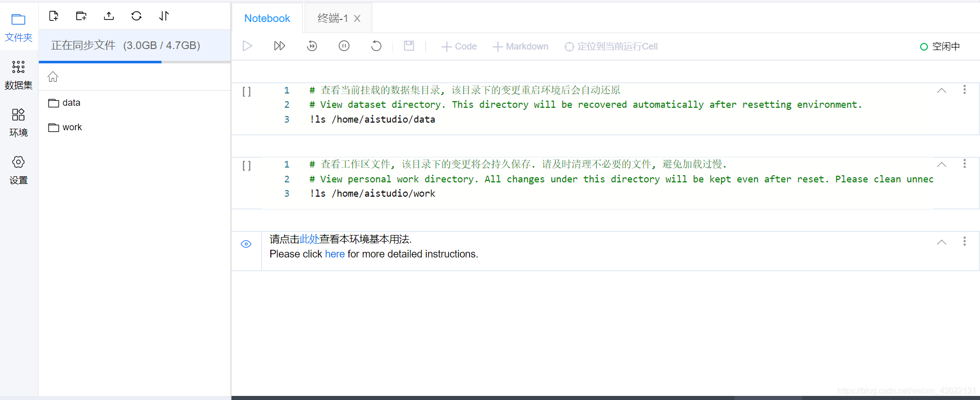Close the 终端-1 terminal tab

click(x=357, y=18)
